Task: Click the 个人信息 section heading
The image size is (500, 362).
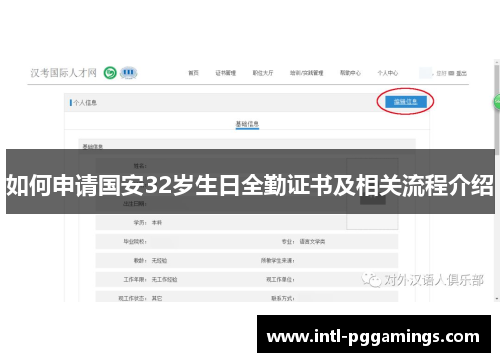Action: [85, 103]
